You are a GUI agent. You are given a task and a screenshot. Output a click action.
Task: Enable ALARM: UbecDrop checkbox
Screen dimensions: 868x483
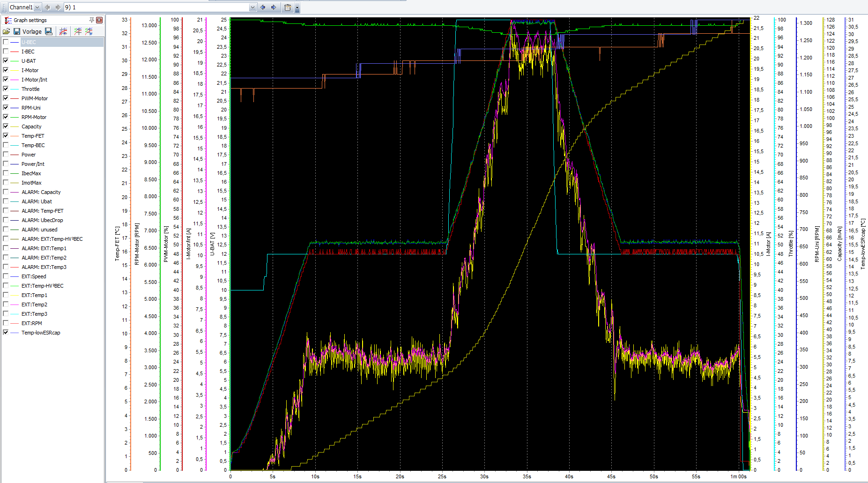click(6, 220)
